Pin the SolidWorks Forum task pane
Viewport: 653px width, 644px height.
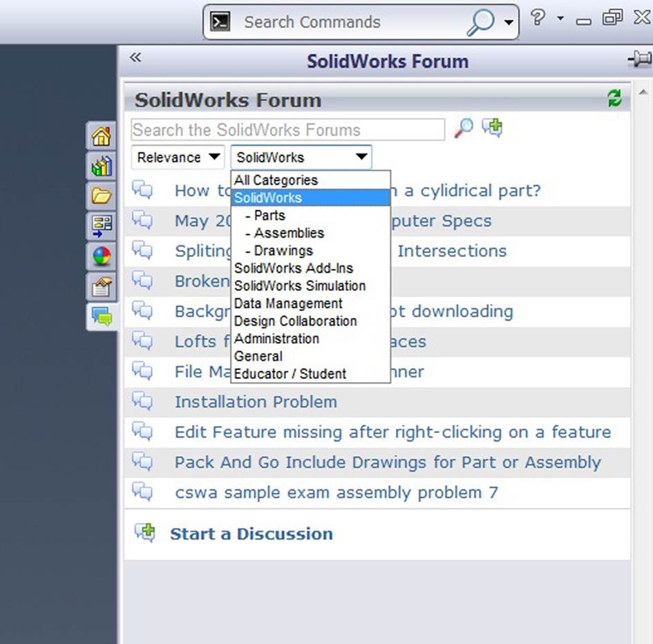[638, 60]
